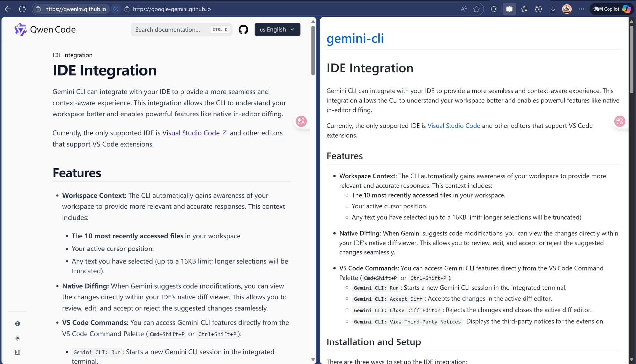Open the Copilot button
This screenshot has width=636, height=364.
(x=611, y=9)
